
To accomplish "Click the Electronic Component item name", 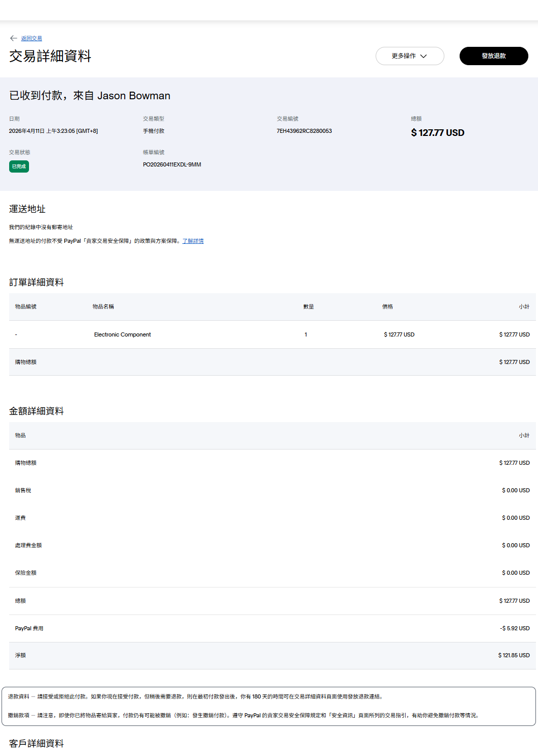I will pos(122,335).
